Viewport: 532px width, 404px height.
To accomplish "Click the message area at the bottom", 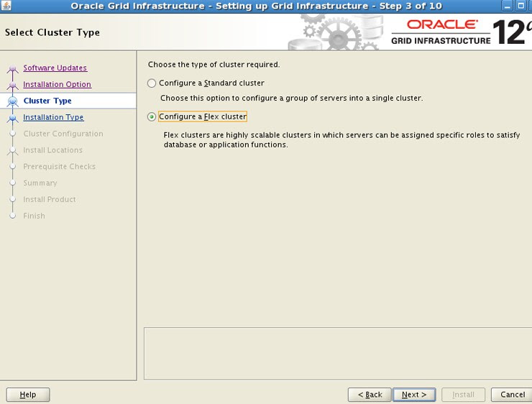I will (x=338, y=354).
